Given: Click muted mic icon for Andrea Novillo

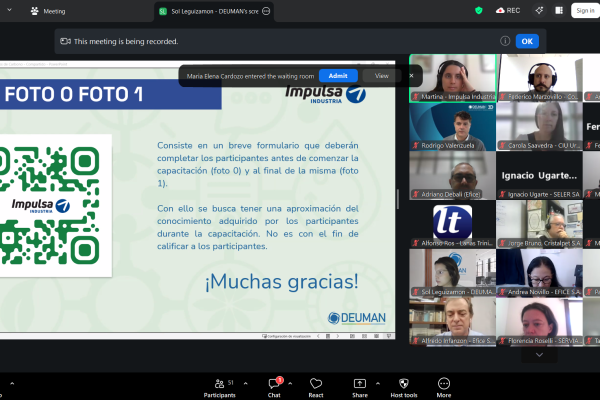Looking at the screenshot, I should point(502,292).
